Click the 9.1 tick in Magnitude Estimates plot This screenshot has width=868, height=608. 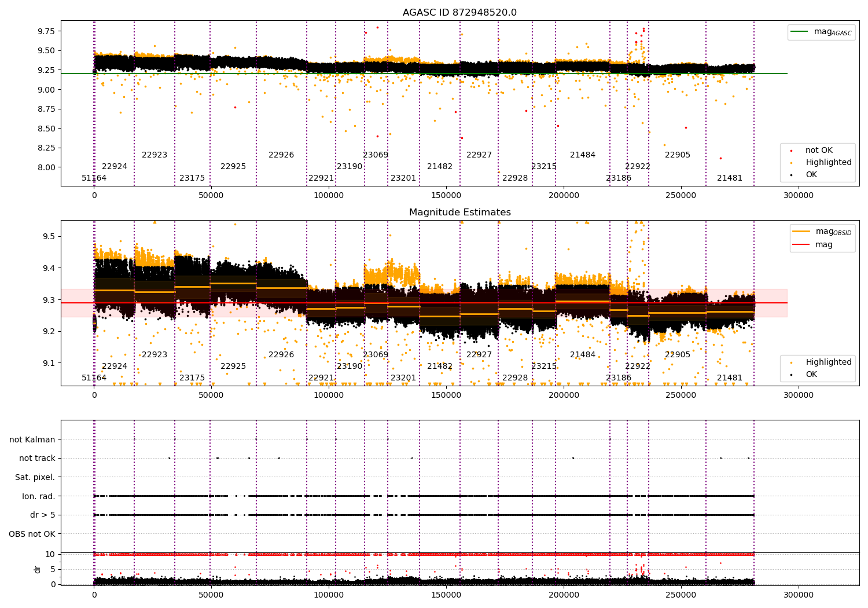(49, 363)
